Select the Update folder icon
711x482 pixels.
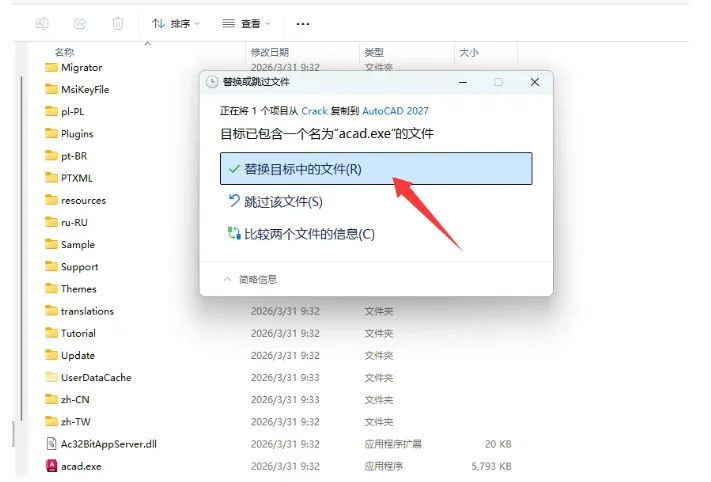click(51, 355)
